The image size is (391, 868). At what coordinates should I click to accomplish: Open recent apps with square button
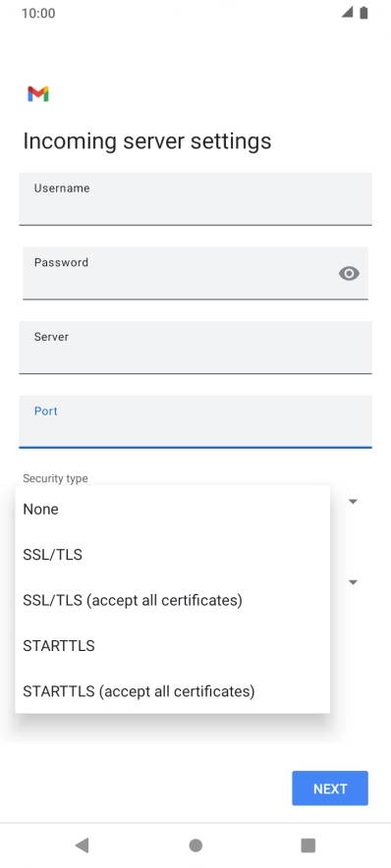point(307,845)
